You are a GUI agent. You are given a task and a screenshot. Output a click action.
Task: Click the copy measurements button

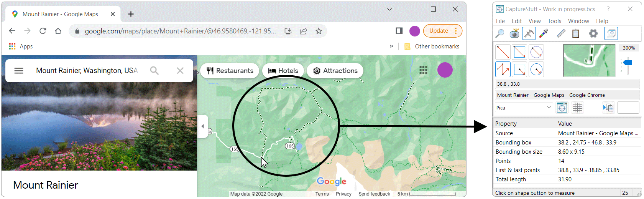coord(608,108)
